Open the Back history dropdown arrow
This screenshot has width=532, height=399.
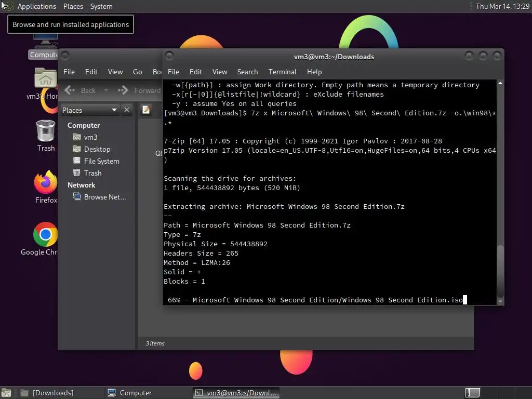(106, 90)
